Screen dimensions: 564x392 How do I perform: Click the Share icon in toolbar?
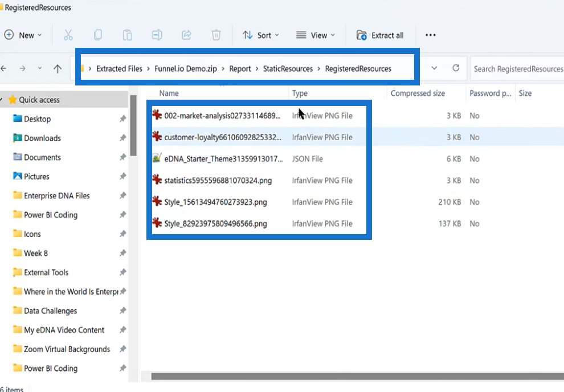click(x=187, y=35)
